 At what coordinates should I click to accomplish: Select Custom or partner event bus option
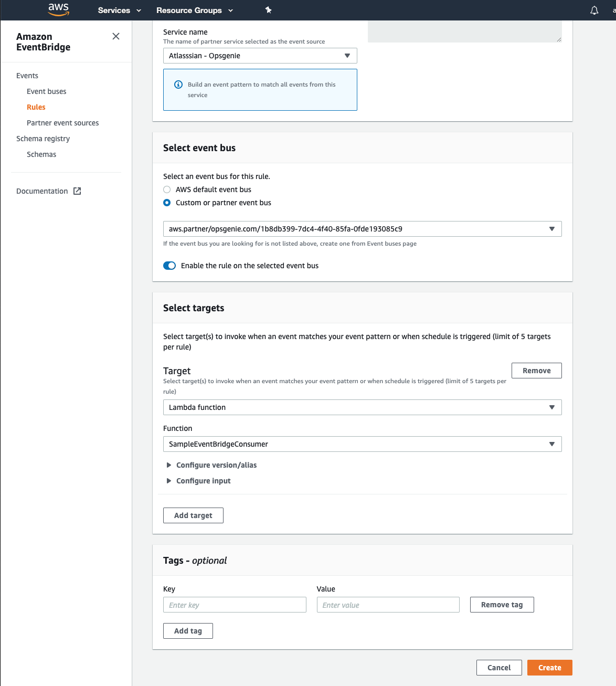(x=167, y=203)
